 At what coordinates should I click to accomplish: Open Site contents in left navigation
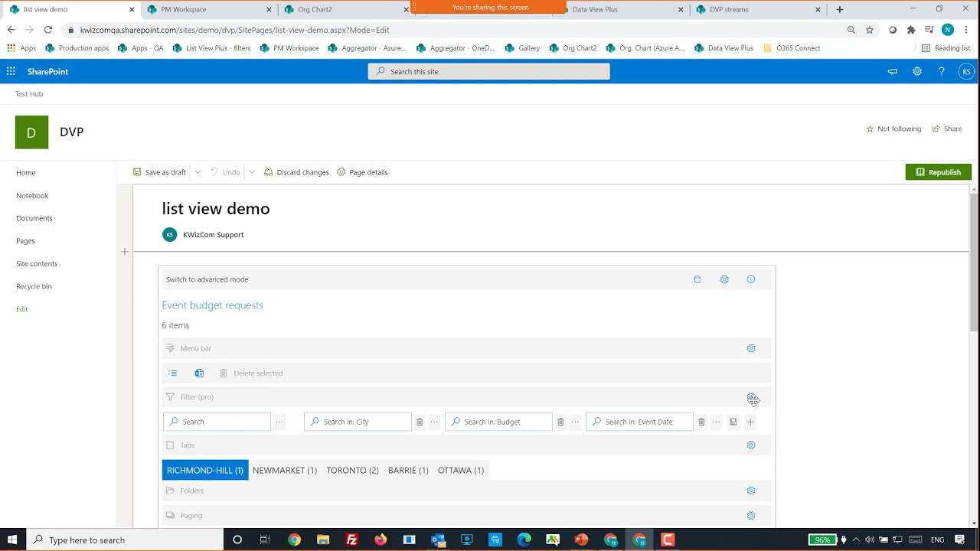(x=37, y=263)
